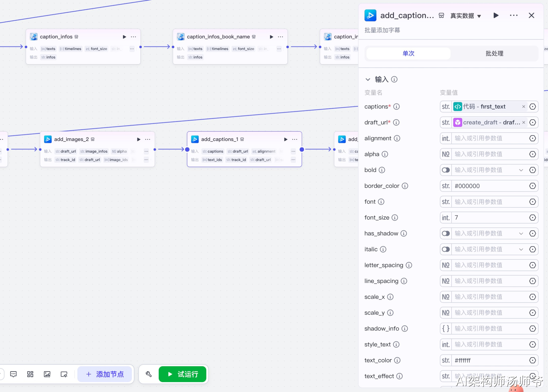548x392 pixels.
Task: Toggle the has_shadow switch
Action: [446, 233]
